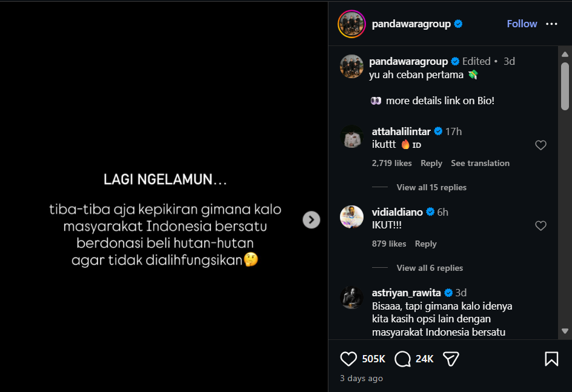Image resolution: width=572 pixels, height=392 pixels.
Task: Share the post via the paper plane icon
Action: (x=450, y=359)
